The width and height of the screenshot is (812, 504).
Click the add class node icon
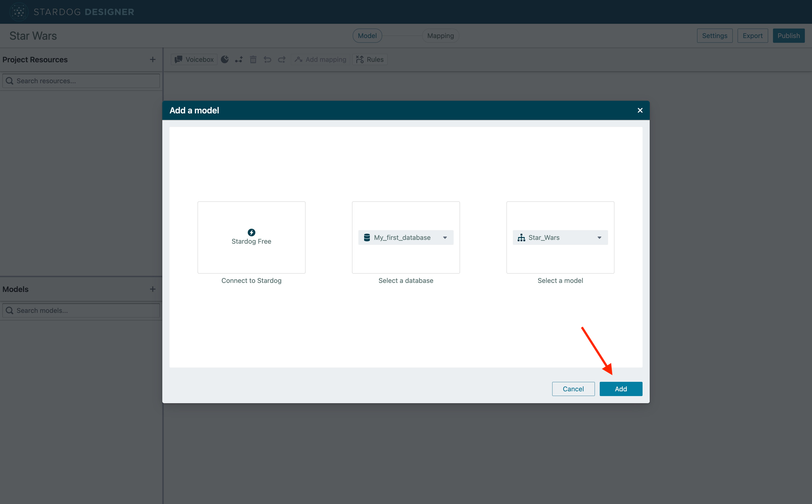(225, 59)
